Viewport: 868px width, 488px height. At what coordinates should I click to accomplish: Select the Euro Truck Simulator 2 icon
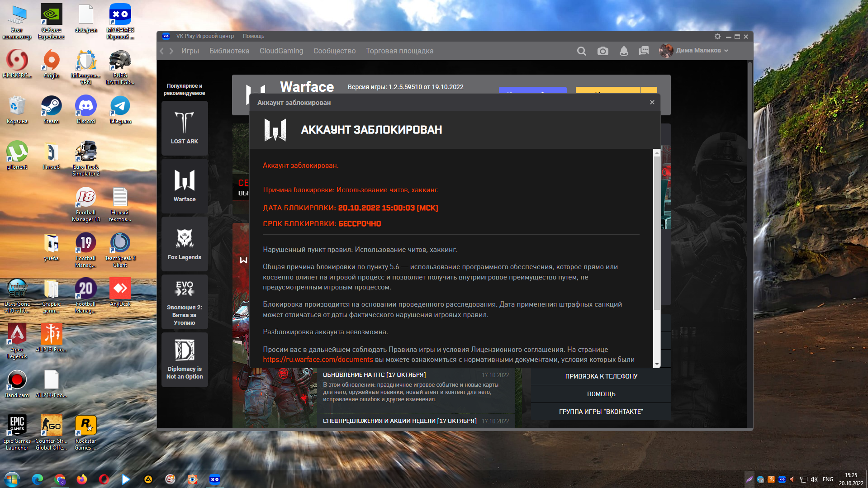(85, 158)
